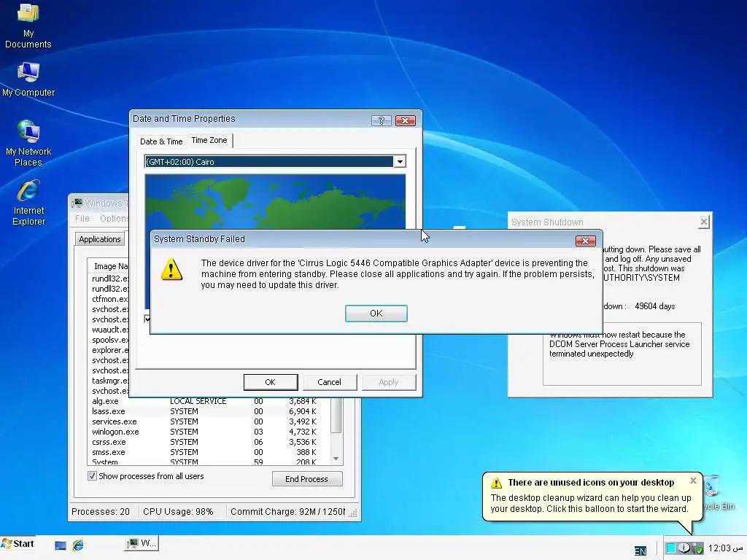The width and height of the screenshot is (747, 560).
Task: Click the Apply button in Date and Time Properties
Action: tap(388, 382)
